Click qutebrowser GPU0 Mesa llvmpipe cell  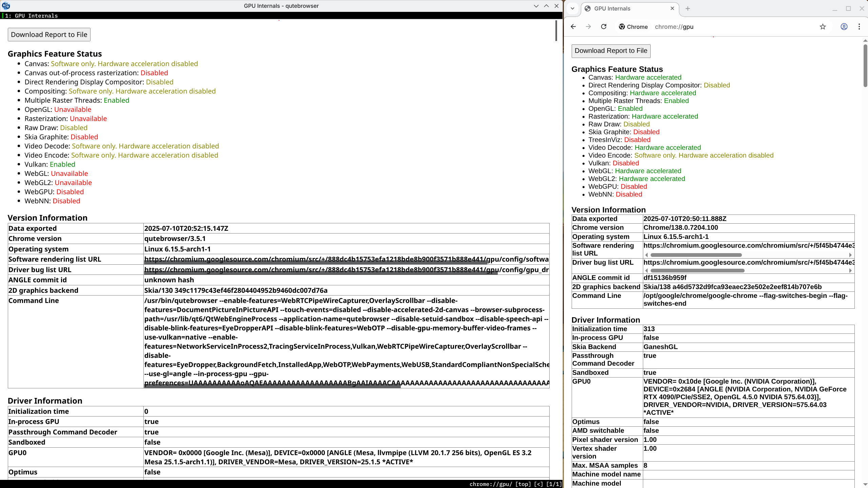click(347, 457)
